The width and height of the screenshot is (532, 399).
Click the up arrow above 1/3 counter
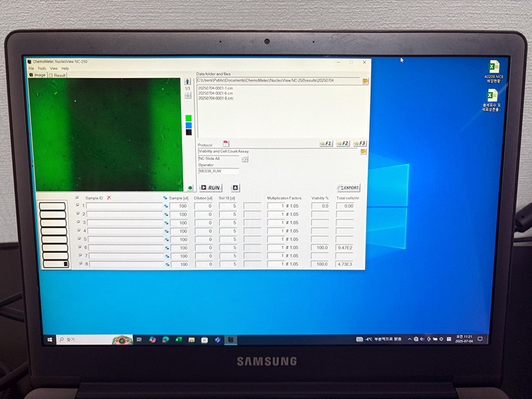pyautogui.click(x=188, y=81)
